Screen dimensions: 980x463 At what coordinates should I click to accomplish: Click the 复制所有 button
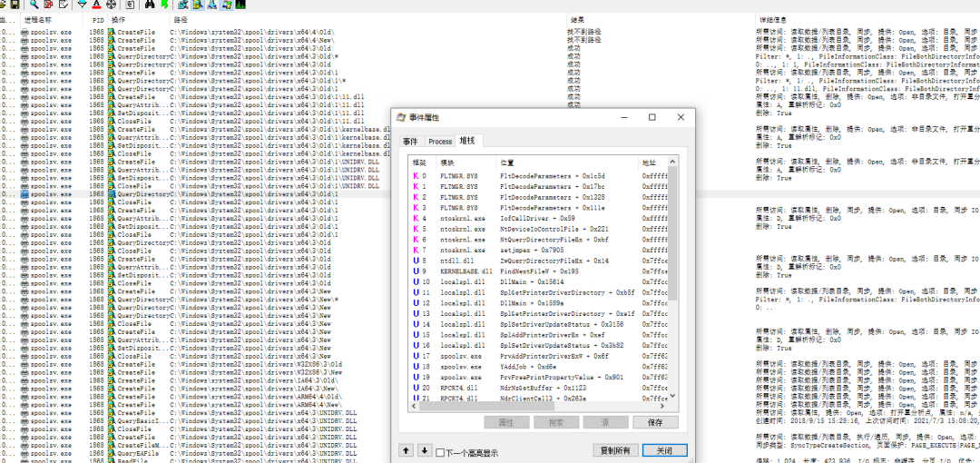[615, 450]
